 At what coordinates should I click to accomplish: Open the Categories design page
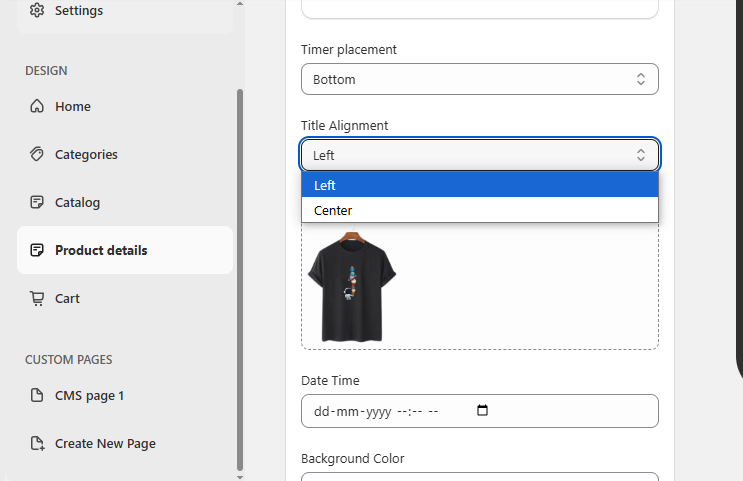tap(125, 154)
